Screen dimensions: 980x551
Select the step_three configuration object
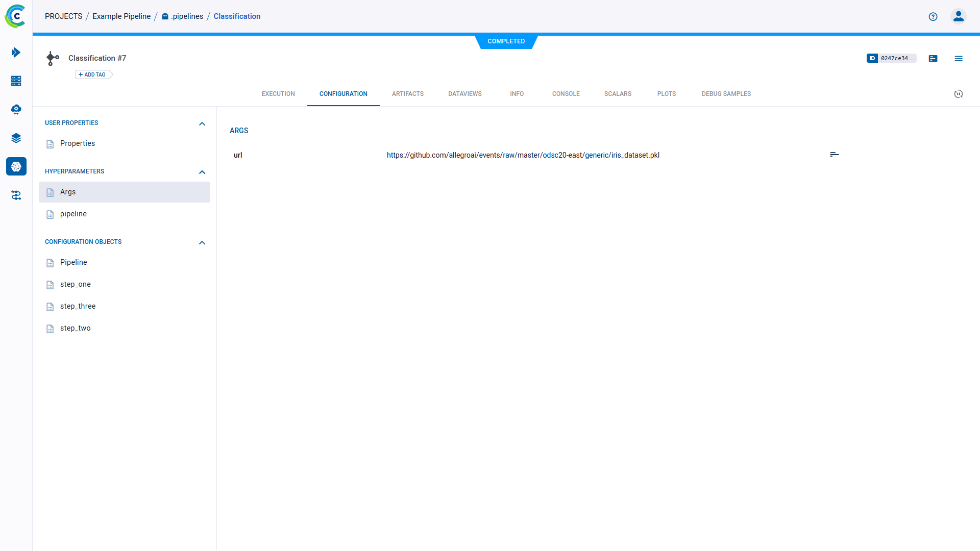pyautogui.click(x=78, y=306)
